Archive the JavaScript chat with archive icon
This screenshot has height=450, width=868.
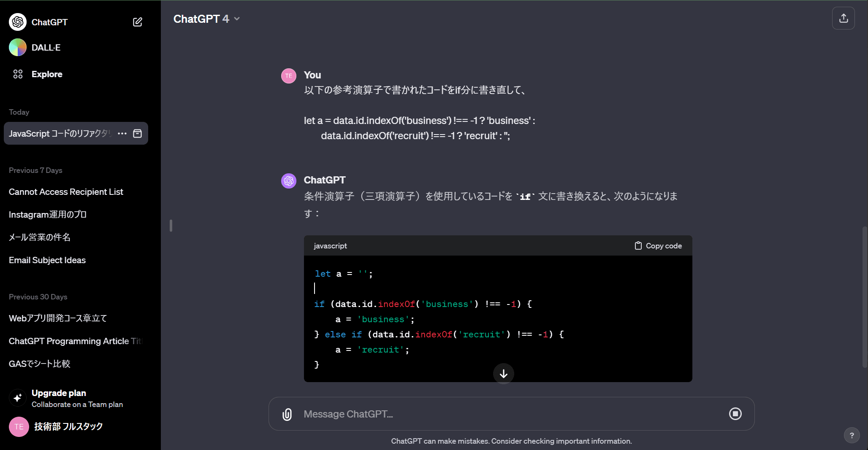138,134
